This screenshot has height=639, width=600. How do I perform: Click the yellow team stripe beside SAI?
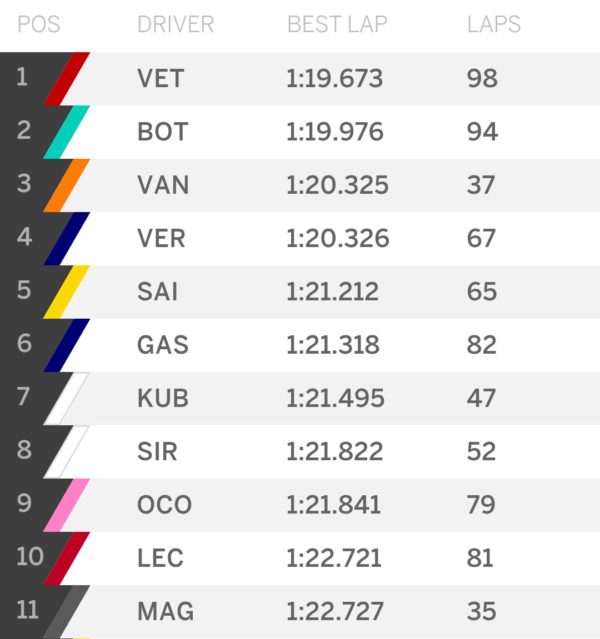[x=67, y=291]
